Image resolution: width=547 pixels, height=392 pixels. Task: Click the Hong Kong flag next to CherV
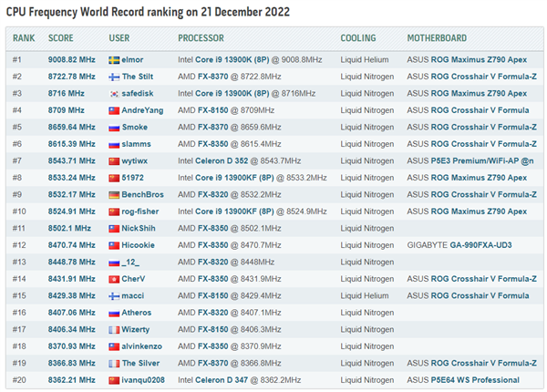[114, 279]
